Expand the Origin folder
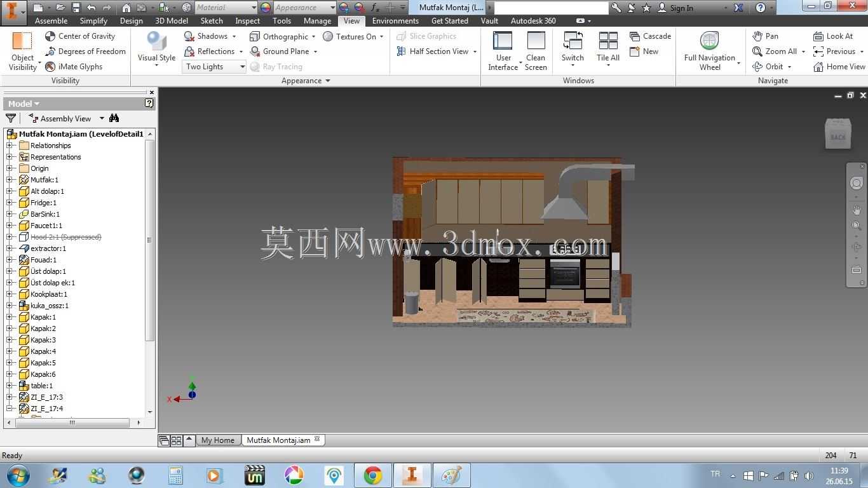 [x=10, y=168]
